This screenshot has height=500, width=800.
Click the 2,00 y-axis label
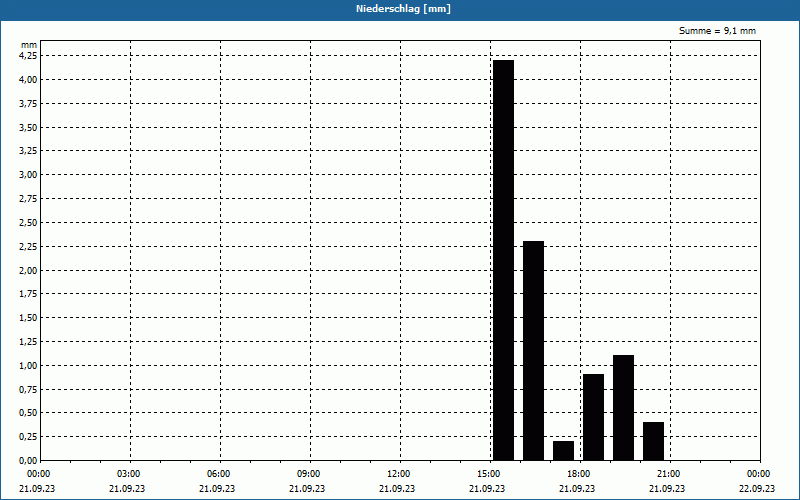pyautogui.click(x=28, y=270)
